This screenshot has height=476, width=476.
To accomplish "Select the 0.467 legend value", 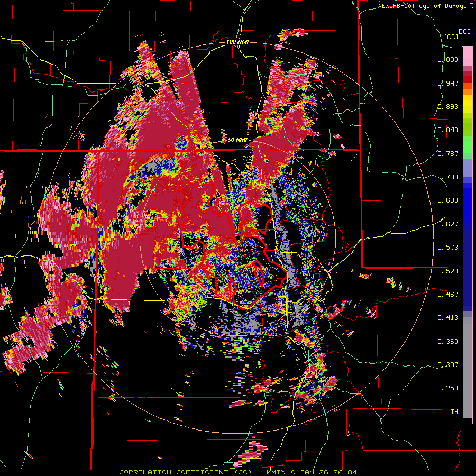I will (448, 294).
